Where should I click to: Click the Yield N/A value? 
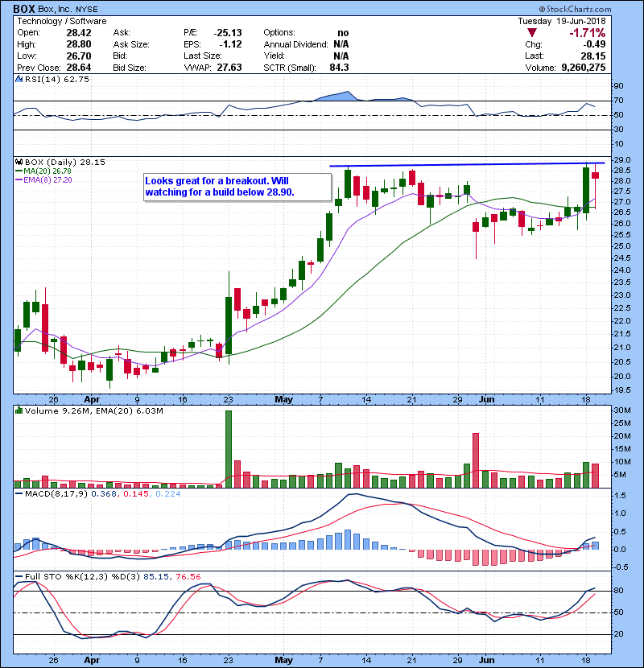tap(341, 56)
